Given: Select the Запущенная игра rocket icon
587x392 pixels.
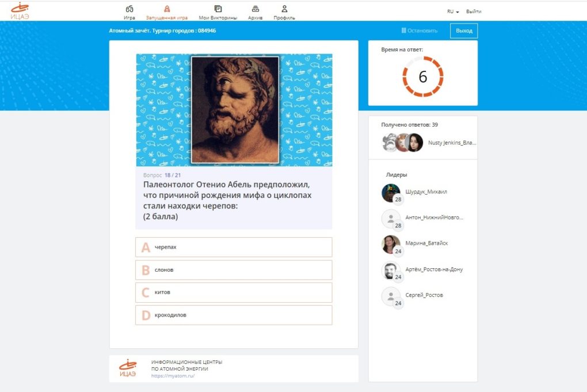Looking at the screenshot, I should (167, 9).
